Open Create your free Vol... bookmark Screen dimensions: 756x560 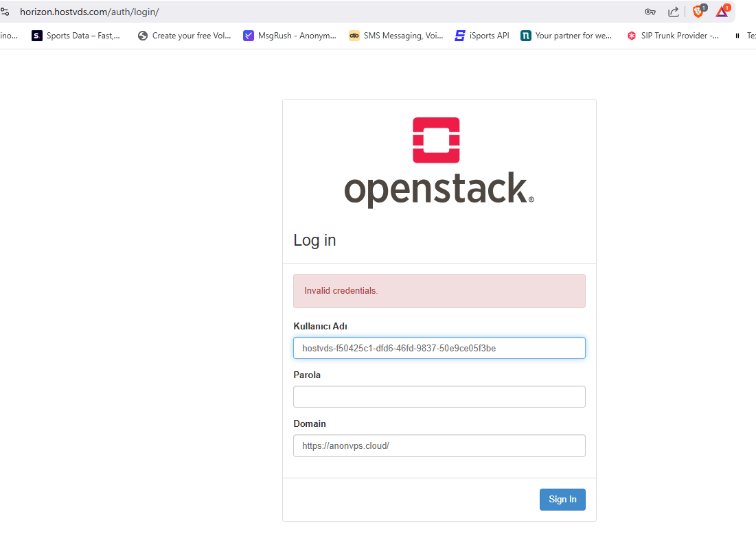184,36
